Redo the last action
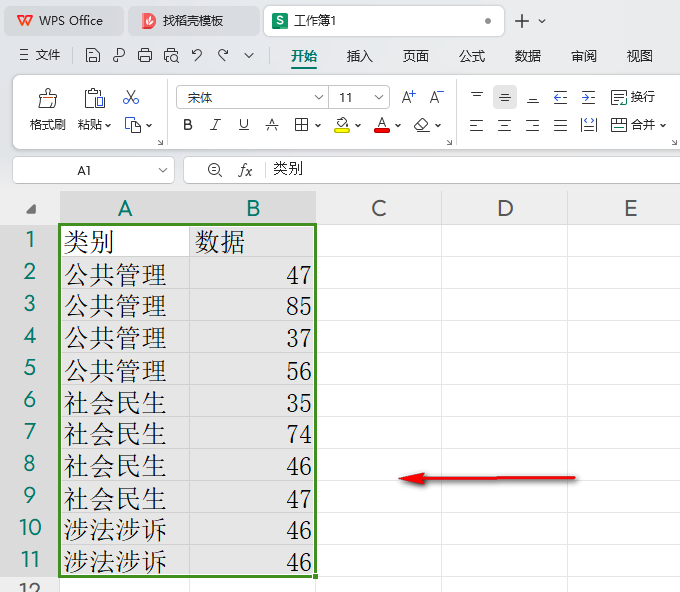This screenshot has height=592, width=680. [223, 56]
